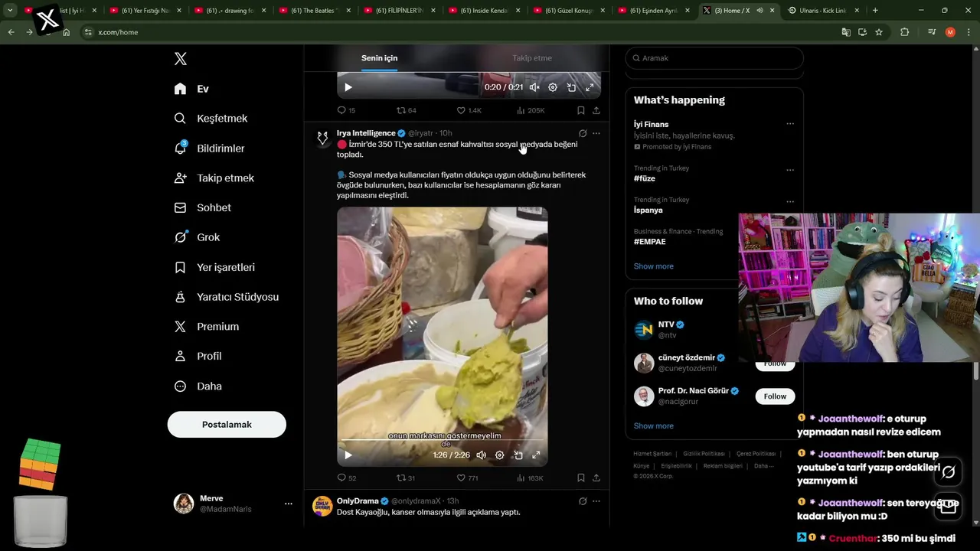
Task: Follow Prof. Dr. Naci Görür
Action: 775,396
